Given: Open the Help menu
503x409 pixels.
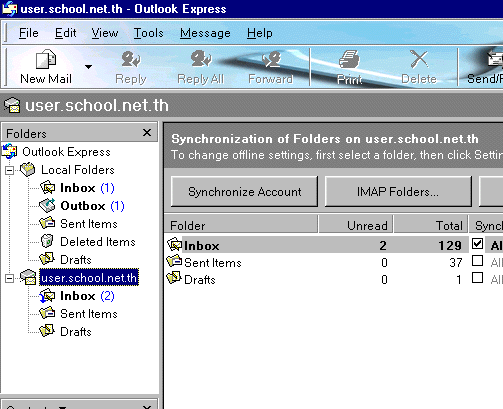Looking at the screenshot, I should pyautogui.click(x=260, y=33).
